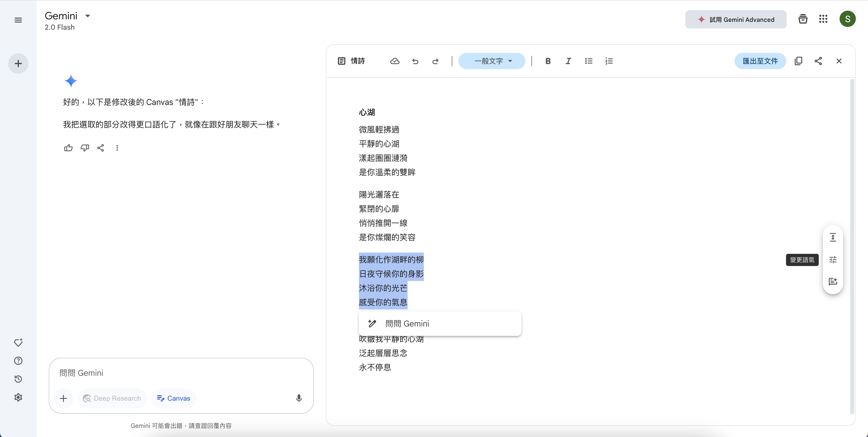868x437 pixels.
Task: Click the change length tool icon
Action: tap(833, 237)
